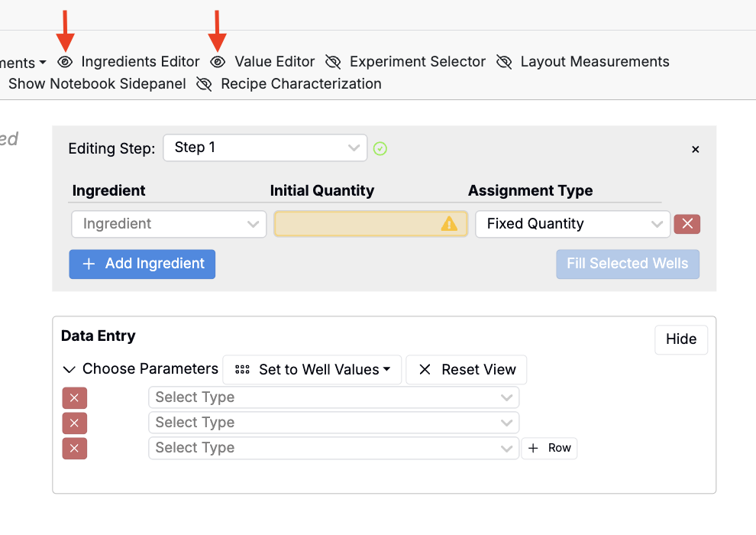Toggle the Ingredients Editor eye icon
The width and height of the screenshot is (756, 535).
[66, 62]
